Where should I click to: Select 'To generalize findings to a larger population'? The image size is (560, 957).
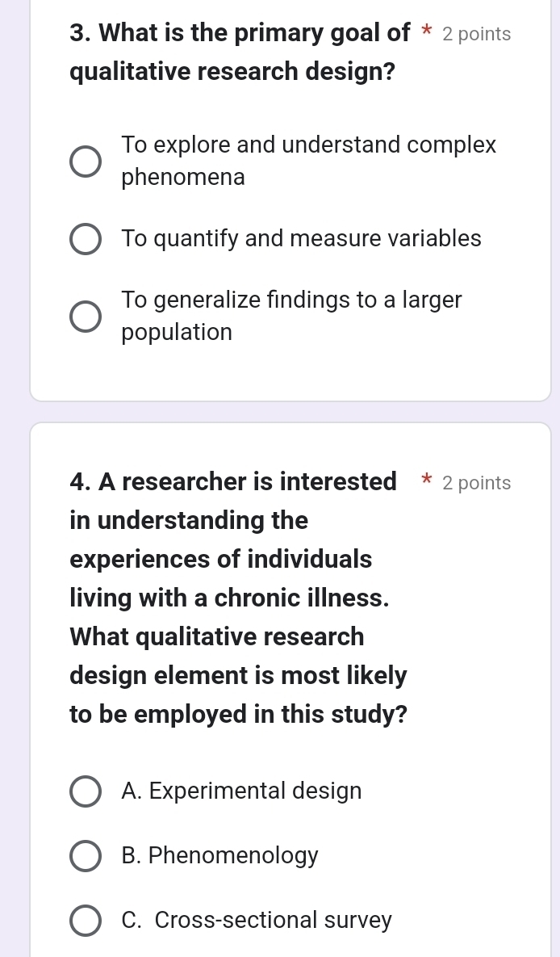pyautogui.click(x=86, y=316)
